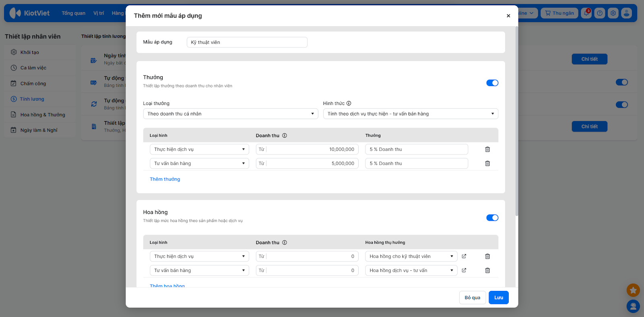
Task: Open the notifications bell
Action: pos(586,13)
